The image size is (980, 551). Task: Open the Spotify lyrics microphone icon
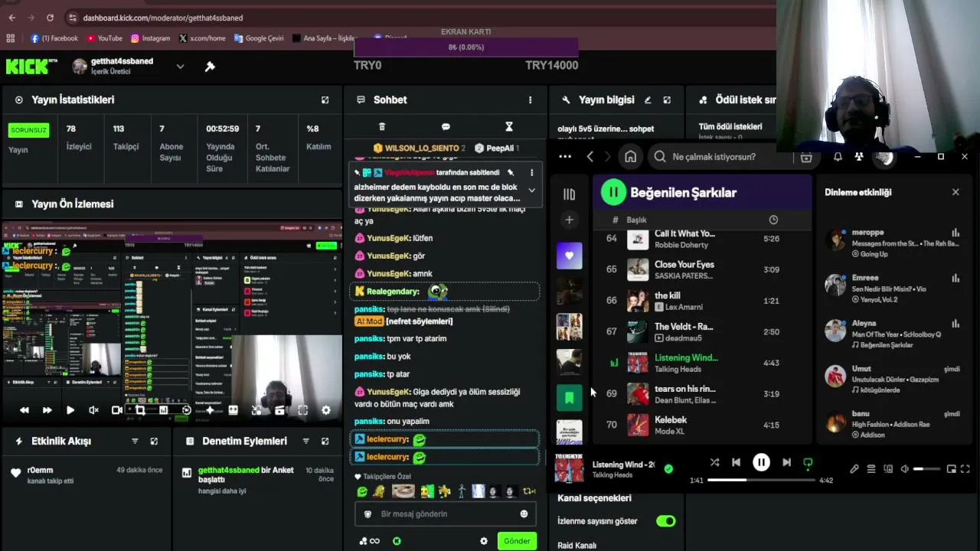coord(854,469)
